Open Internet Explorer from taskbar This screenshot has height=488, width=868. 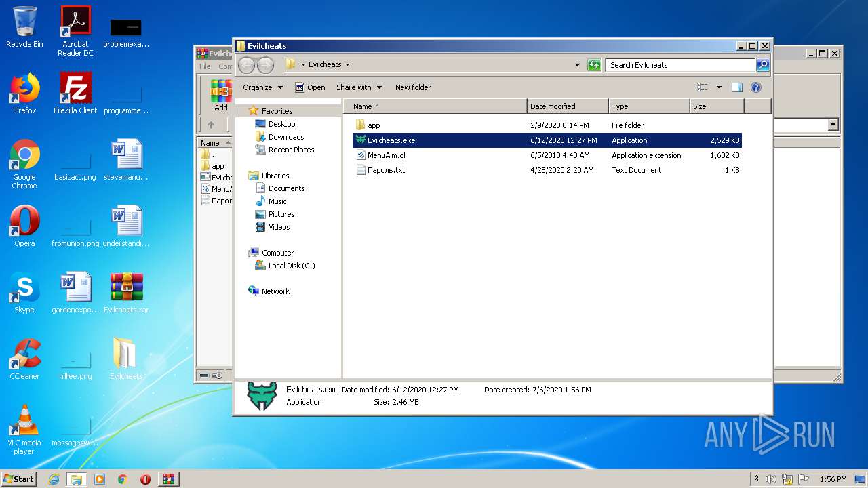click(54, 479)
